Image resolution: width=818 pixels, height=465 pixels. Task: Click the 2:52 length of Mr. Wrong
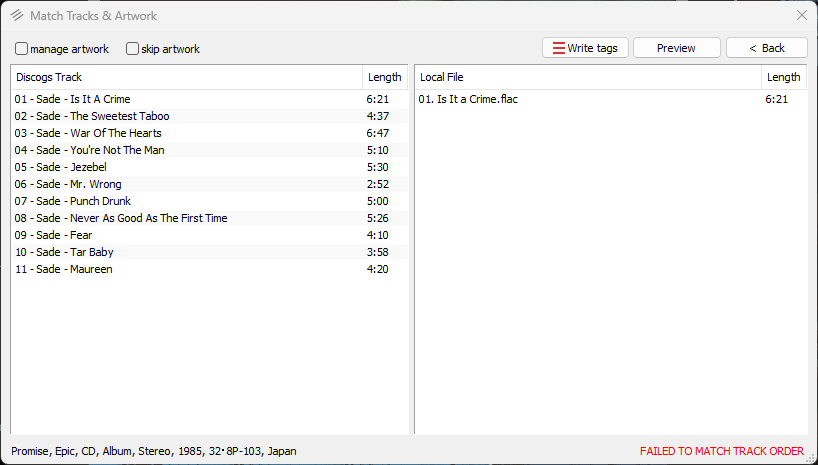[378, 184]
